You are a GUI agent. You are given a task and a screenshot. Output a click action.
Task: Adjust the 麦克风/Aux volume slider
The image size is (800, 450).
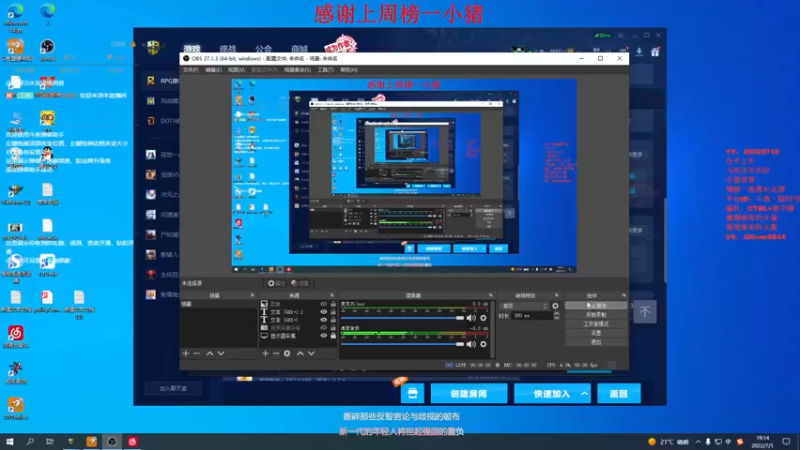pos(403,318)
